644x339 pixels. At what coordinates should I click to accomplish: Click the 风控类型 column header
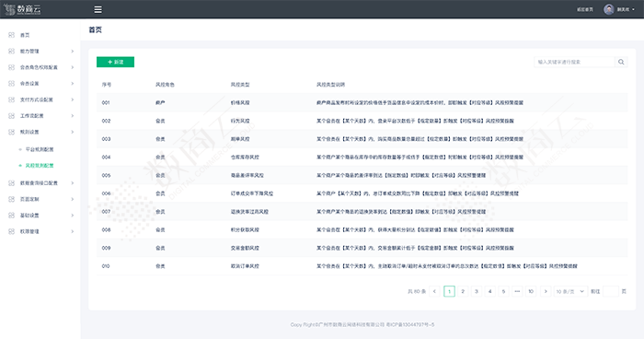240,85
